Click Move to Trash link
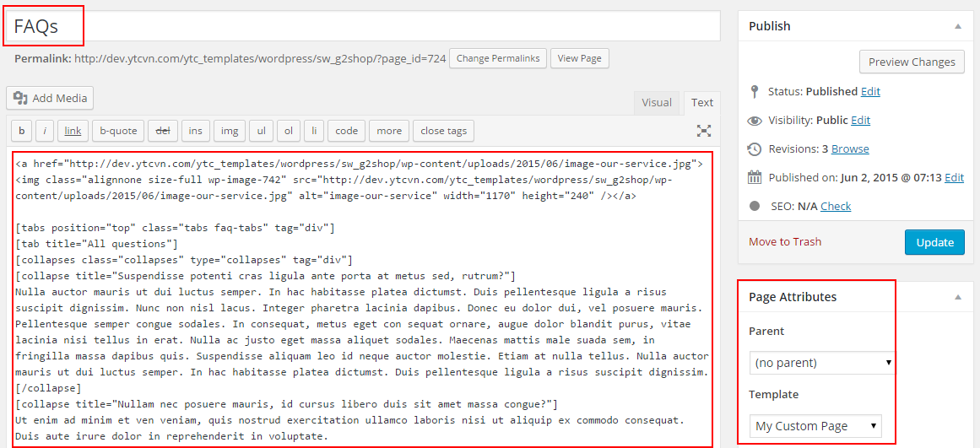The width and height of the screenshot is (980, 448). [785, 242]
